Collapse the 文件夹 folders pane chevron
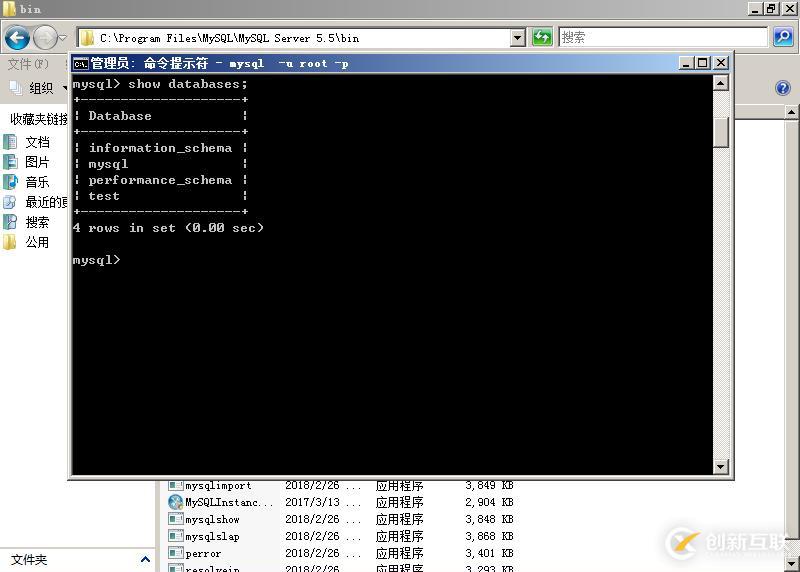800x572 pixels. pos(145,560)
